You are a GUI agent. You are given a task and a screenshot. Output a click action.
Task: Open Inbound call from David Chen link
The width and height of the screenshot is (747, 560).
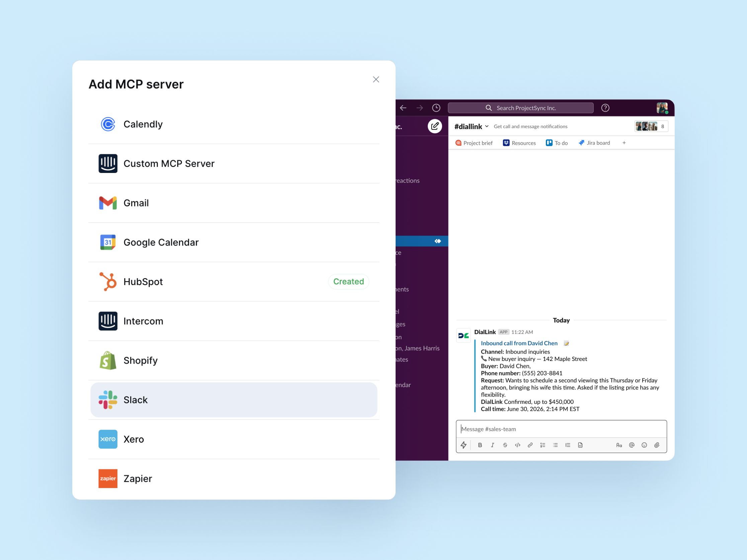coord(519,343)
